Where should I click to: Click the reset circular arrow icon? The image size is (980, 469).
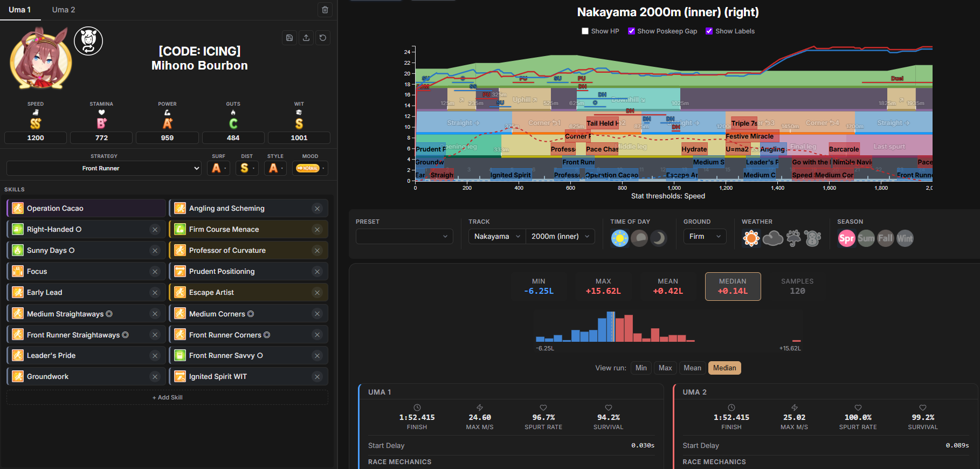(323, 38)
